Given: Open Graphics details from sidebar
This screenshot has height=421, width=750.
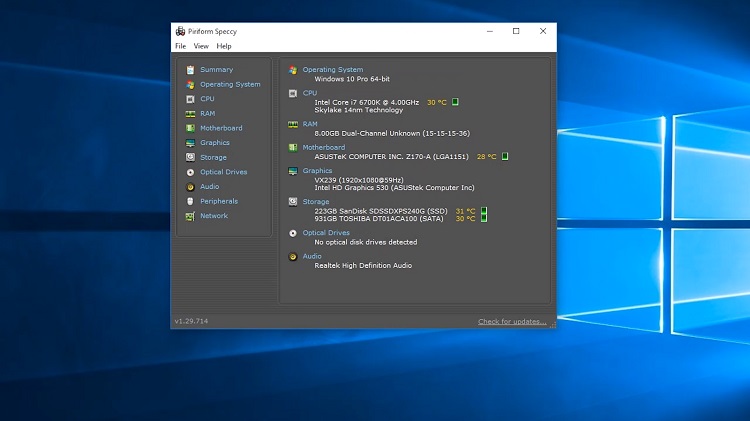Looking at the screenshot, I should coord(215,143).
